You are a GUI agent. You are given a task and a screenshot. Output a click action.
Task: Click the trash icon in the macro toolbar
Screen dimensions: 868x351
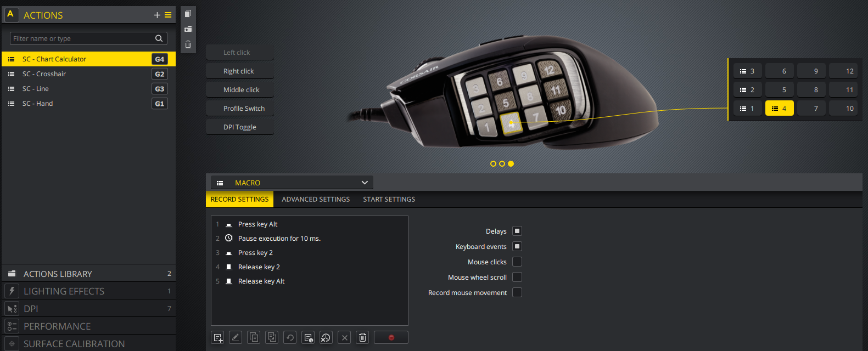(x=362, y=337)
